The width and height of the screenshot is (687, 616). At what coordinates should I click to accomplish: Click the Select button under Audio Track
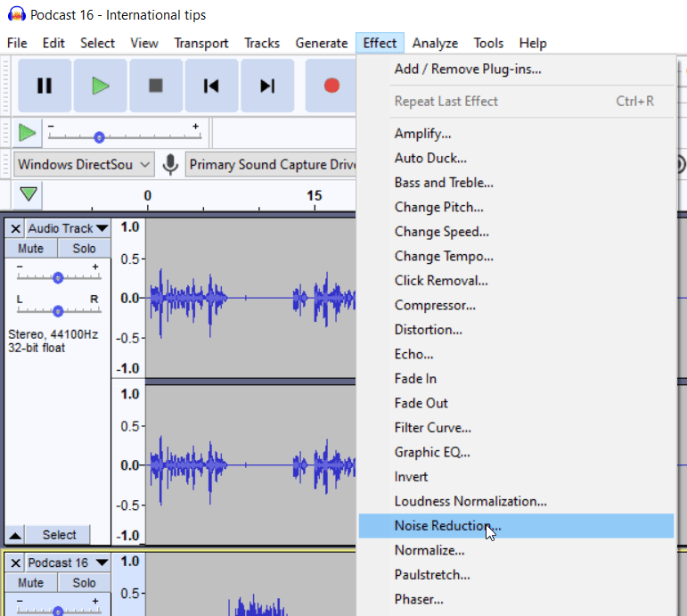pos(59,535)
